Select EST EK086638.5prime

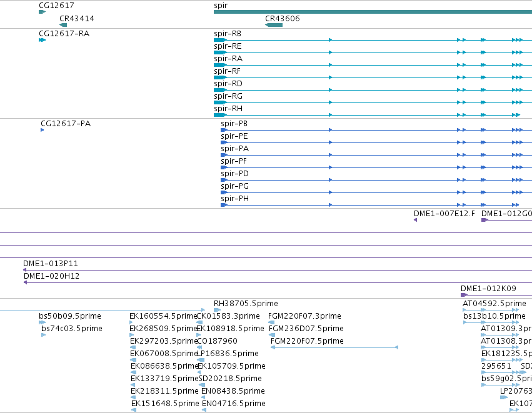pyautogui.click(x=164, y=366)
